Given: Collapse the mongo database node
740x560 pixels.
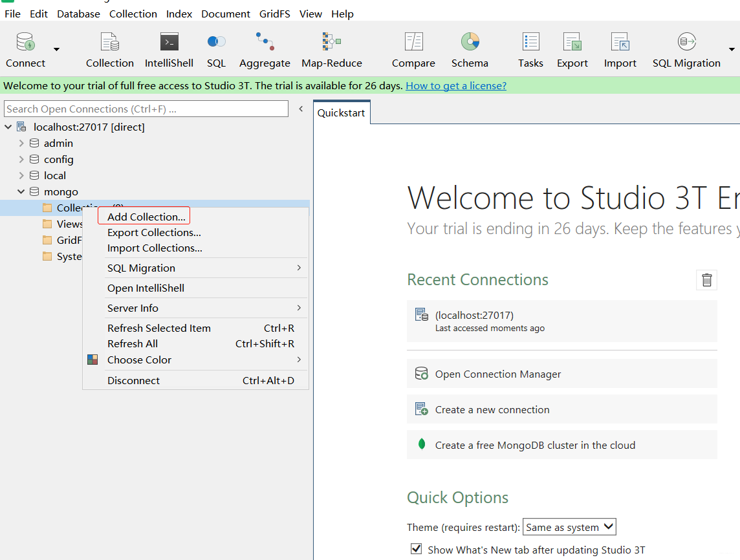Looking at the screenshot, I should 21,191.
